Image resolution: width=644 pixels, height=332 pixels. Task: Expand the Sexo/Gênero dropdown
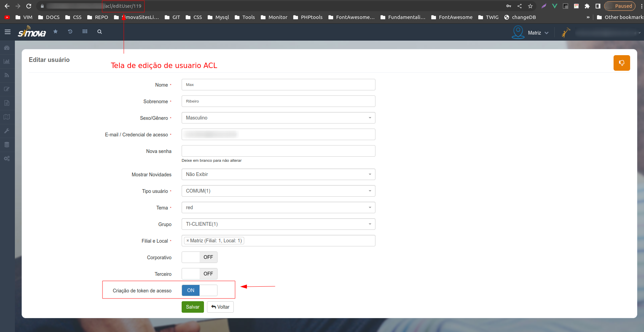coord(278,118)
